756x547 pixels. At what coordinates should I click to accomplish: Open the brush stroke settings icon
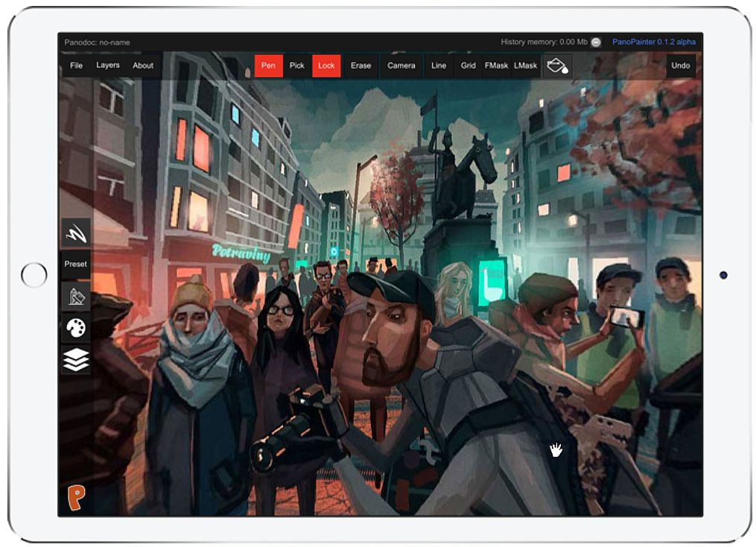click(x=76, y=233)
